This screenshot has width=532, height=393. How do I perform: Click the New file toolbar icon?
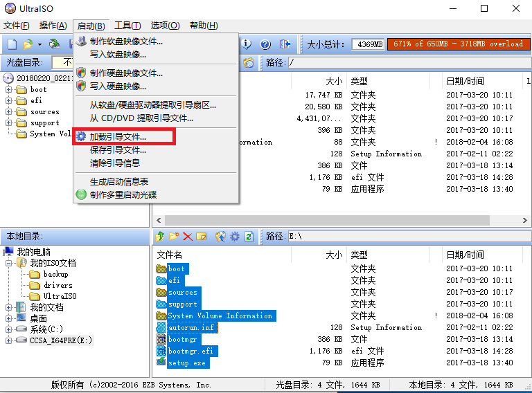pyautogui.click(x=12, y=44)
